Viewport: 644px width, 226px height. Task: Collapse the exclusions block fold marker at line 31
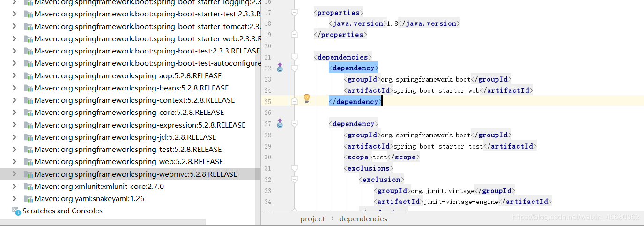[294, 168]
